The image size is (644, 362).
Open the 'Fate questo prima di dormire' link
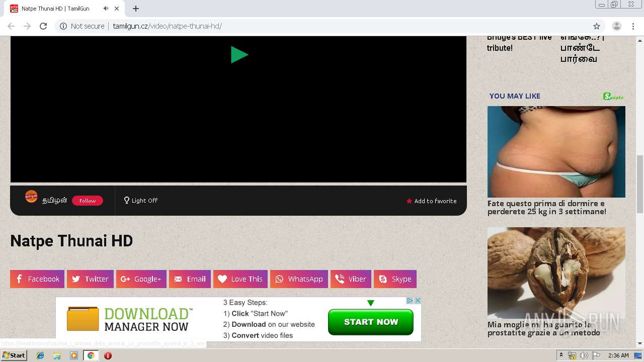(547, 208)
